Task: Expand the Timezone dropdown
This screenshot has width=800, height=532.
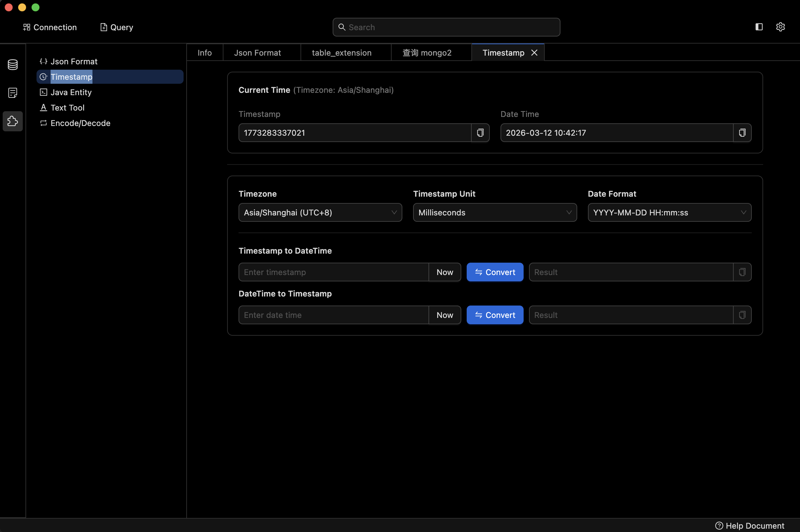Action: click(x=320, y=212)
